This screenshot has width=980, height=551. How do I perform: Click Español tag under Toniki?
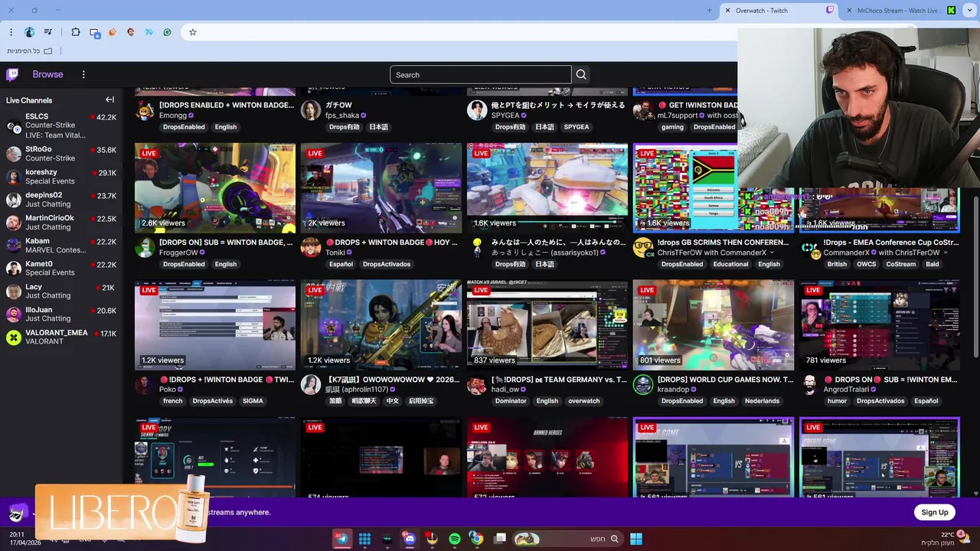(341, 264)
